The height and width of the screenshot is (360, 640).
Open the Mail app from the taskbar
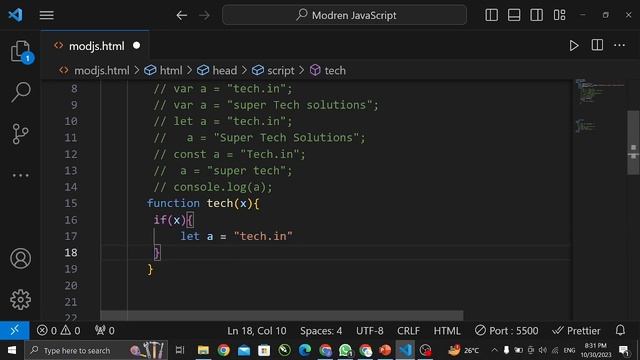244,350
